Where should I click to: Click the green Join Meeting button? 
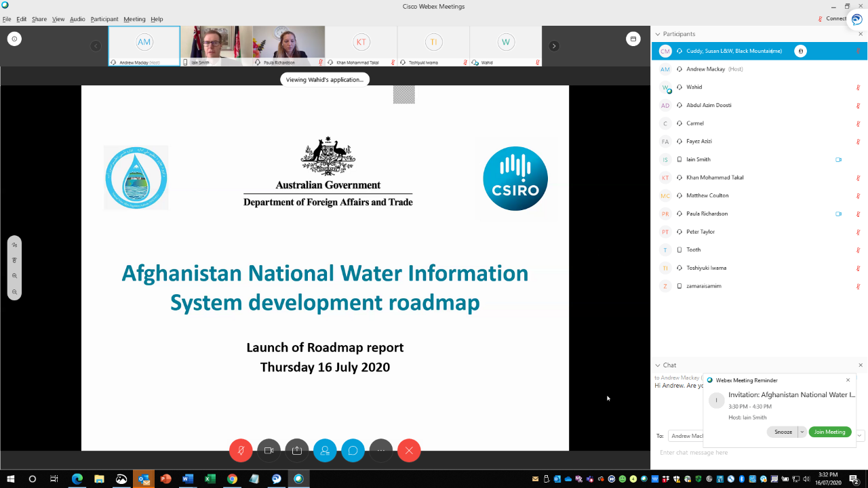click(x=829, y=432)
